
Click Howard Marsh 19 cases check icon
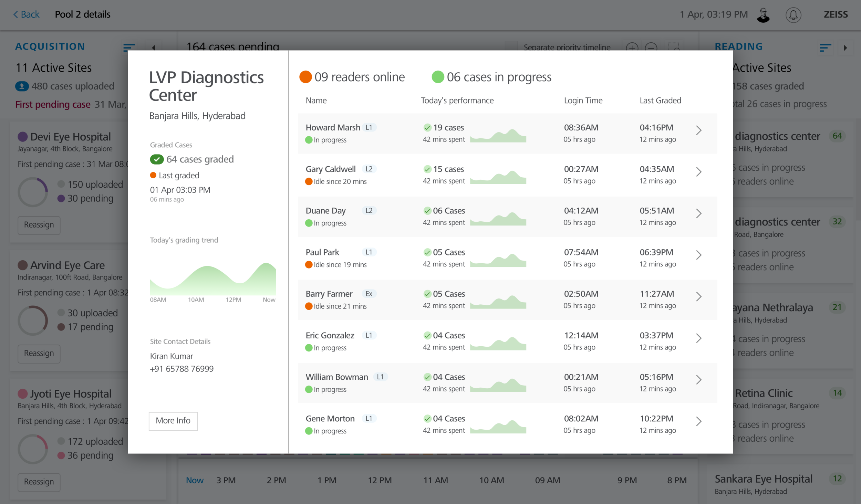click(427, 128)
